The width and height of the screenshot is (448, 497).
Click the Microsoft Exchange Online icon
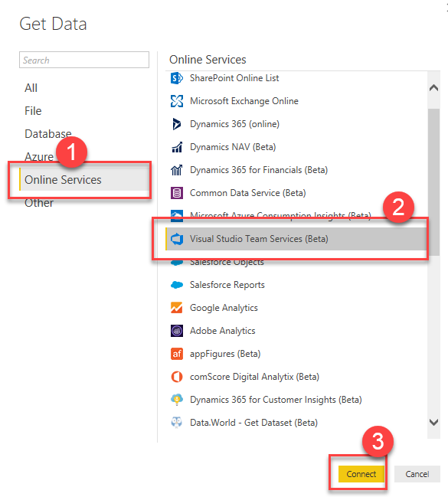pyautogui.click(x=177, y=101)
